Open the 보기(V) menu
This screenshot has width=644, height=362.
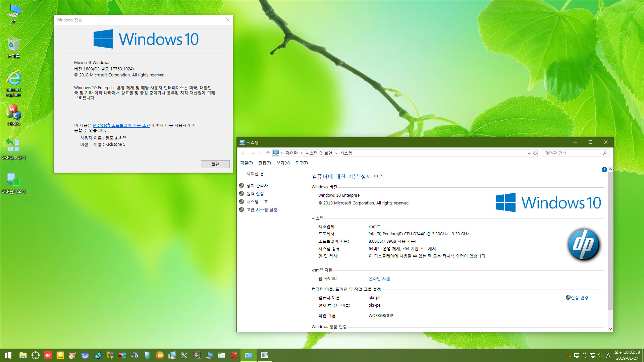point(283,163)
